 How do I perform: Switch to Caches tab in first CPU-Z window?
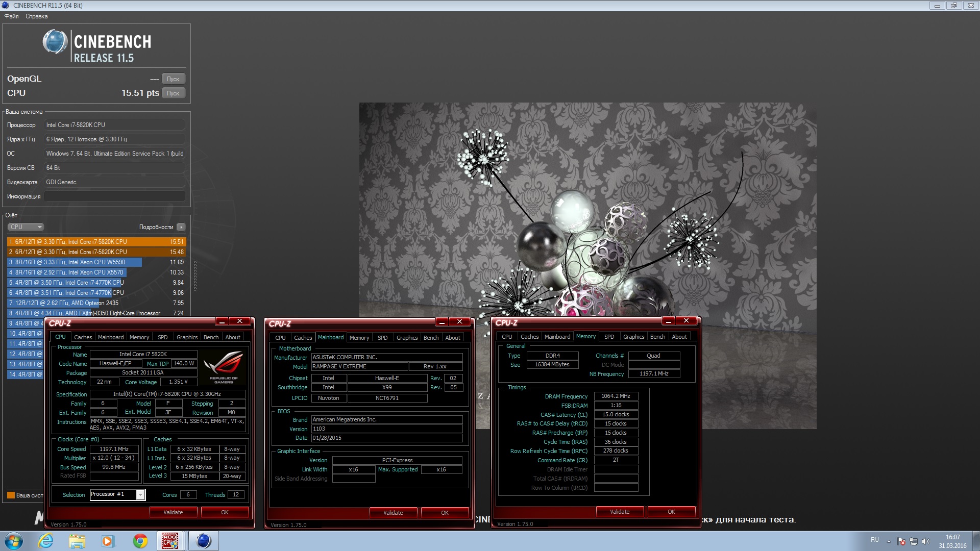click(x=83, y=337)
